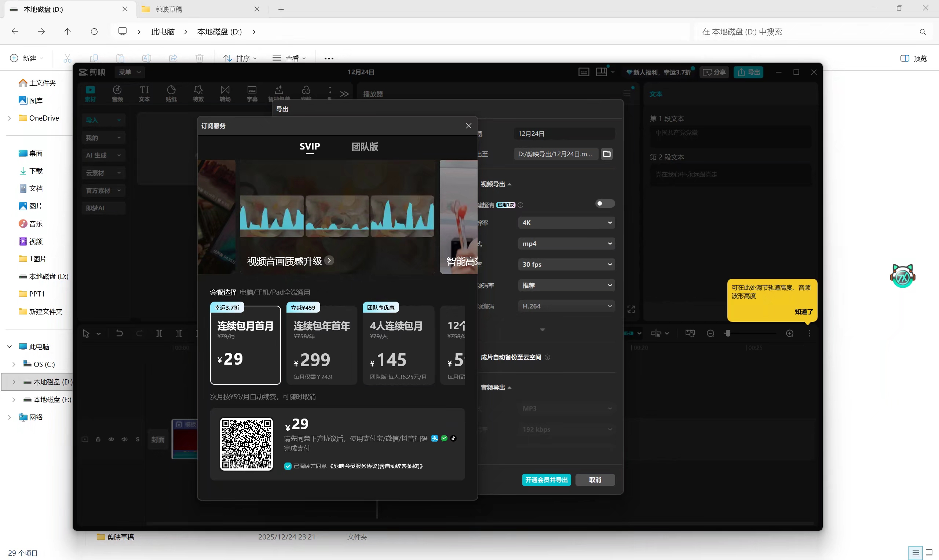The height and width of the screenshot is (560, 939).
Task: Close the 订阅服务 subscription dialog
Action: click(468, 126)
